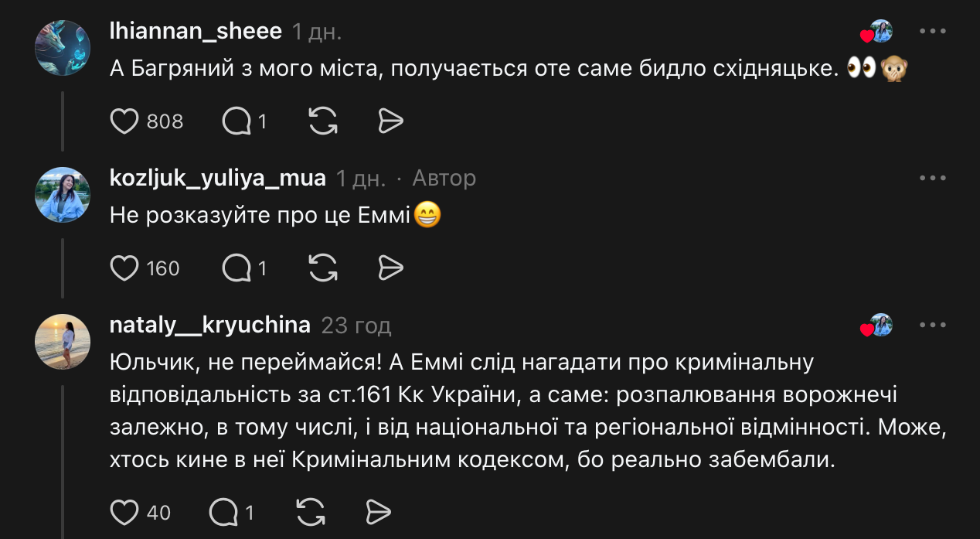Repost the lhiannan_sheee comment
This screenshot has height=539, width=980.
pyautogui.click(x=322, y=121)
